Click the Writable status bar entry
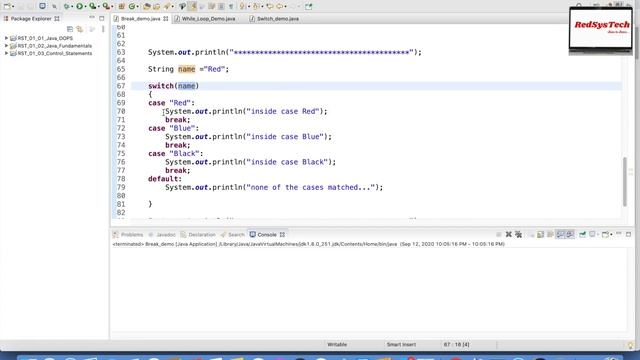The image size is (640, 360). [337, 344]
